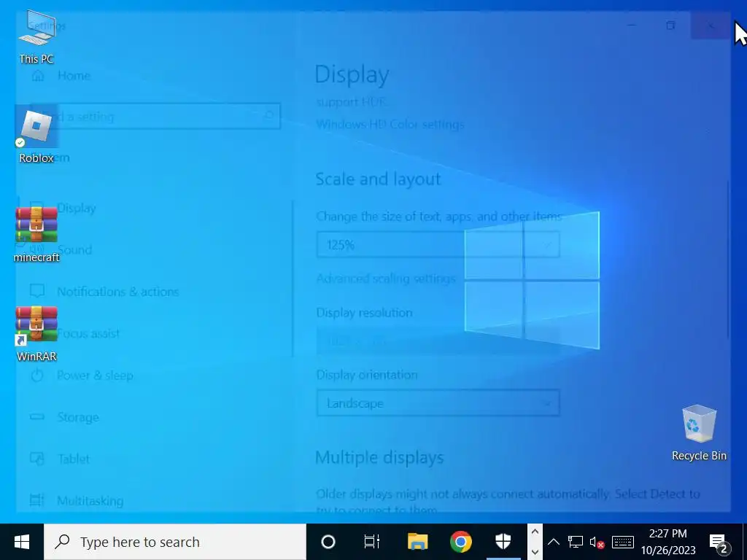747x560 pixels.
Task: Click the 'Type here to search' box
Action: (175, 542)
